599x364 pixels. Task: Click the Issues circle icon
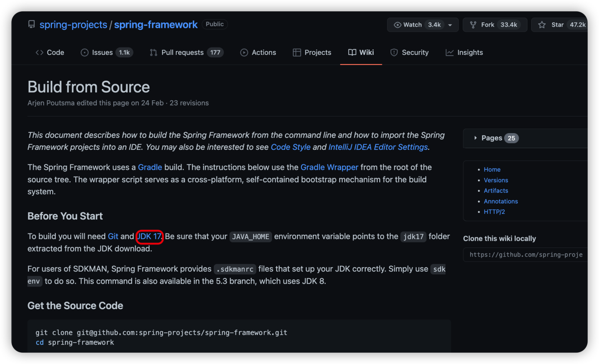pos(84,52)
